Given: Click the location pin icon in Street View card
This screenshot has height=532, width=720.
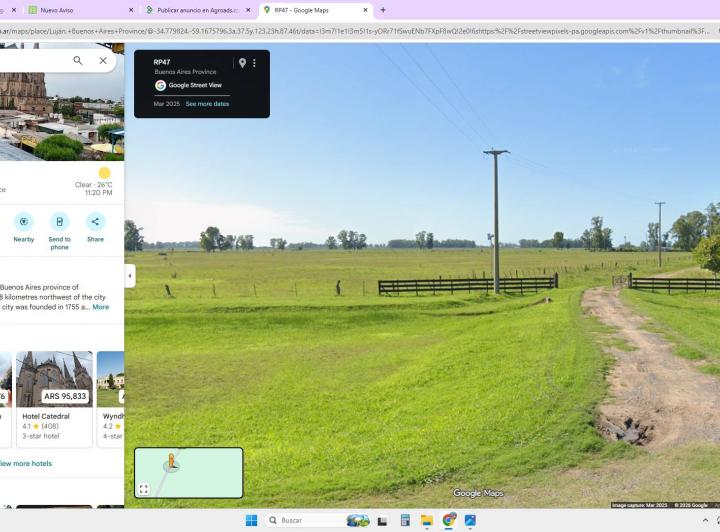Looking at the screenshot, I should (242, 63).
